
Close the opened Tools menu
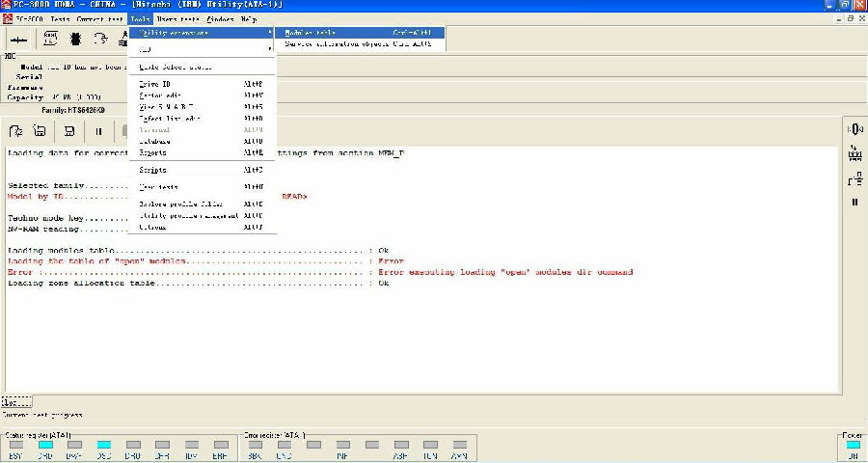coord(140,19)
